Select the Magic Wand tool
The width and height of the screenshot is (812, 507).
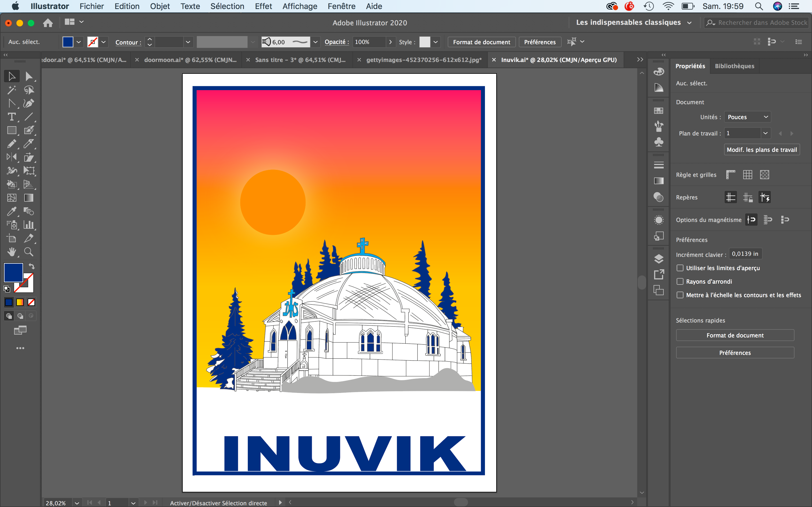click(x=11, y=90)
